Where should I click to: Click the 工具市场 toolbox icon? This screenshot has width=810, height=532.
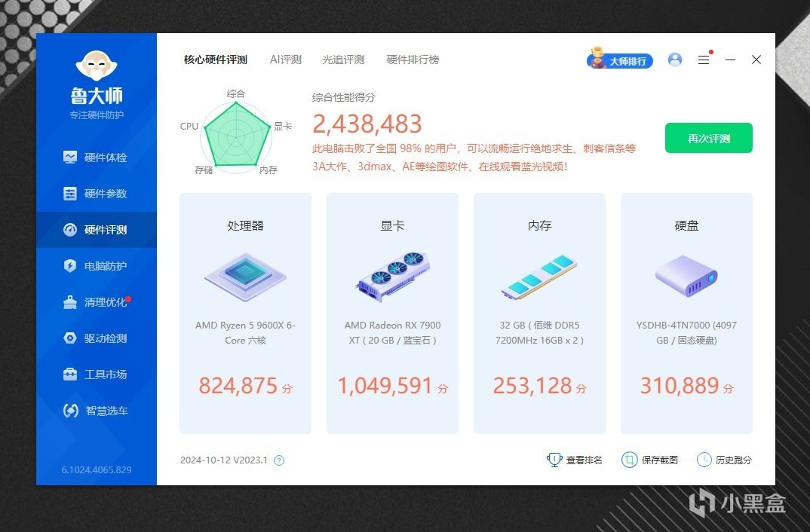[69, 374]
